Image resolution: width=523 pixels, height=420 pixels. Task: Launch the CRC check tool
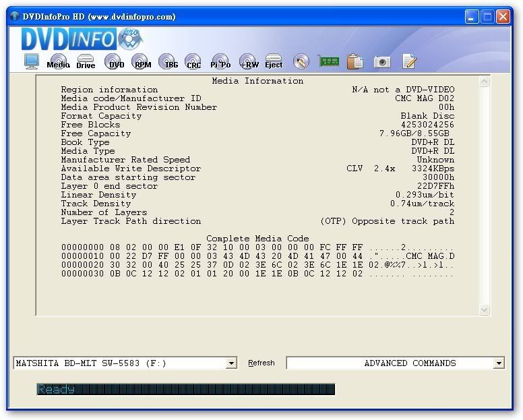click(193, 61)
